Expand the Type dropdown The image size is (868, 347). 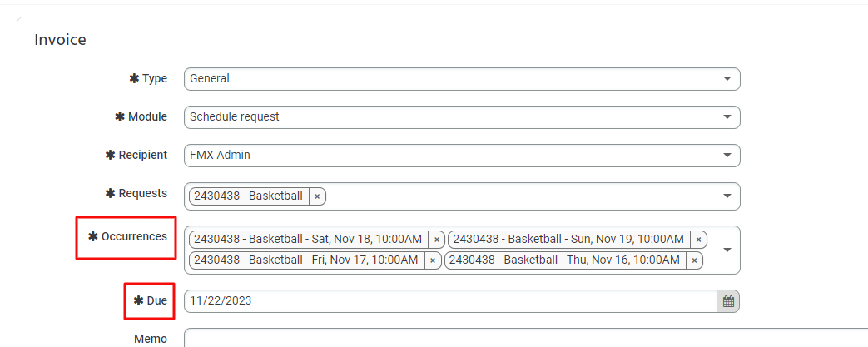click(x=727, y=79)
